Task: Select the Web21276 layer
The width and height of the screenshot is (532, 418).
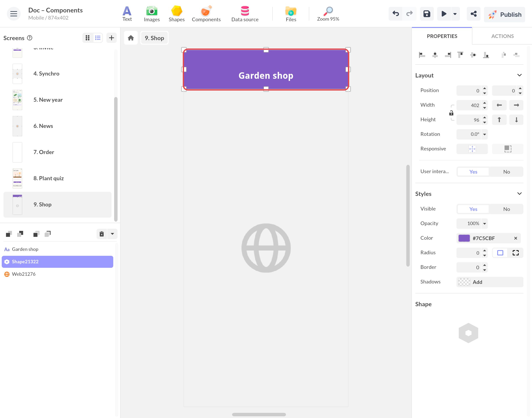Action: pos(57,274)
